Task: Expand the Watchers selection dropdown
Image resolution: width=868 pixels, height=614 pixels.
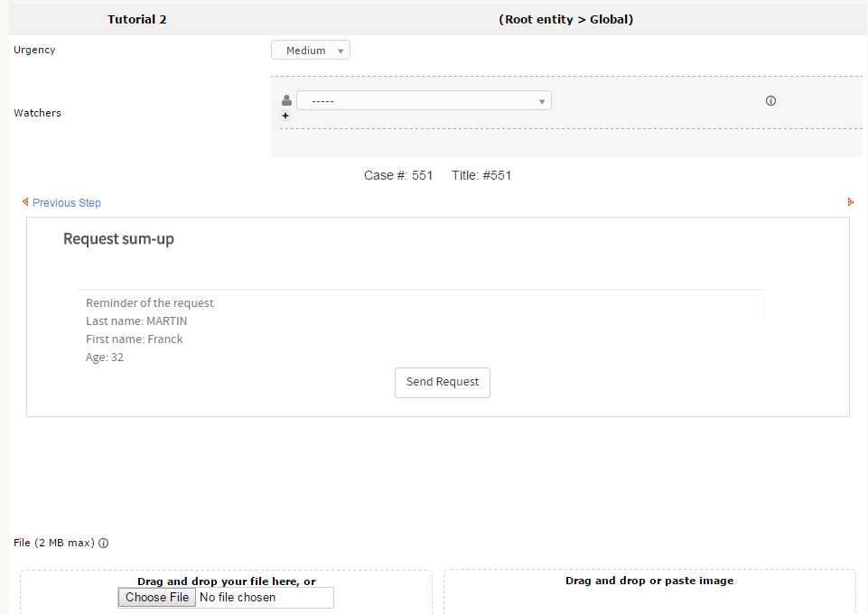Action: [x=424, y=101]
